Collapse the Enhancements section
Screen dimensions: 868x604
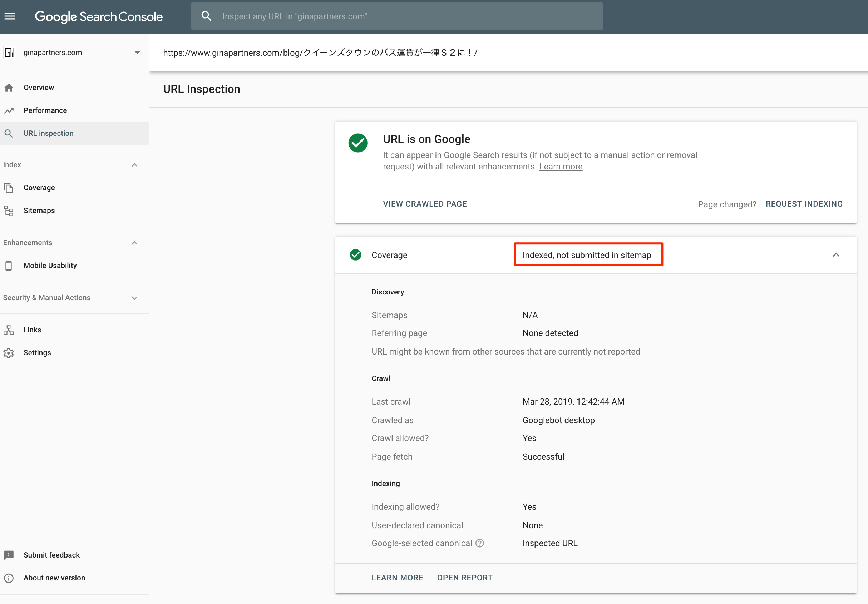coord(134,243)
